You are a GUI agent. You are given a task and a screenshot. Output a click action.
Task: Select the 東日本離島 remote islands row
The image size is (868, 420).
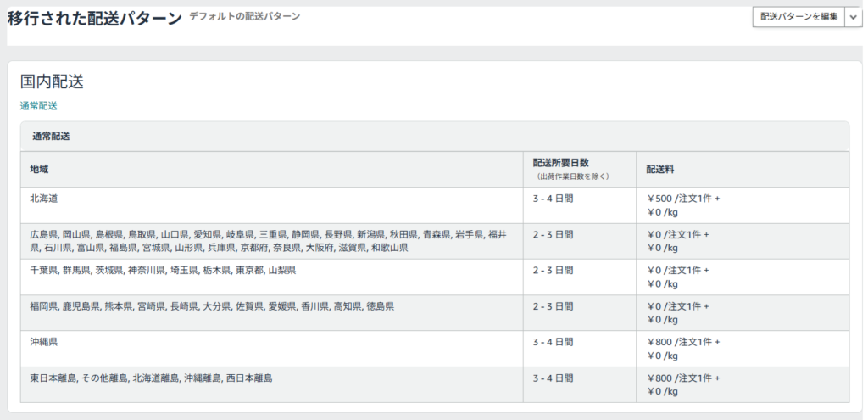[x=151, y=378]
